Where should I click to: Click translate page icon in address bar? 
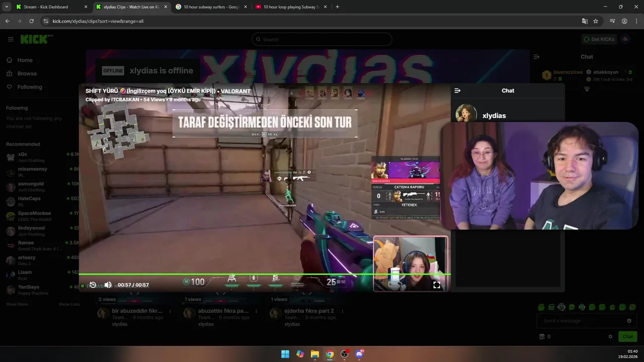pyautogui.click(x=585, y=21)
